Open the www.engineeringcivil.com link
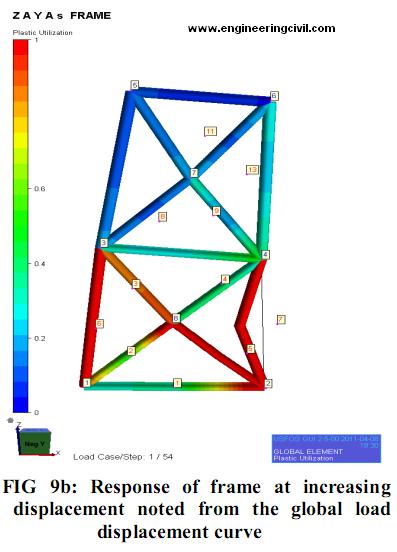The width and height of the screenshot is (397, 552). tap(261, 28)
